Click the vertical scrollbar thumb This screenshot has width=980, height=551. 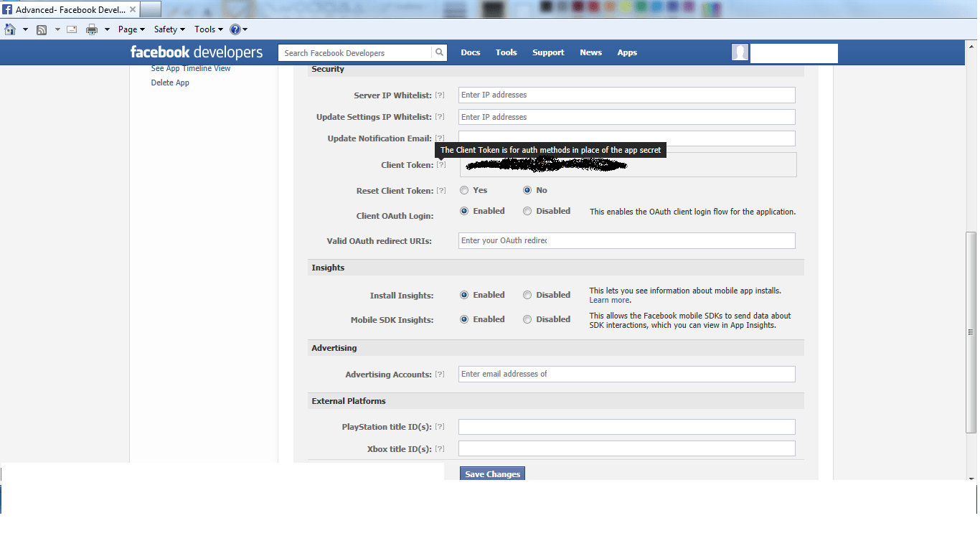pos(971,332)
